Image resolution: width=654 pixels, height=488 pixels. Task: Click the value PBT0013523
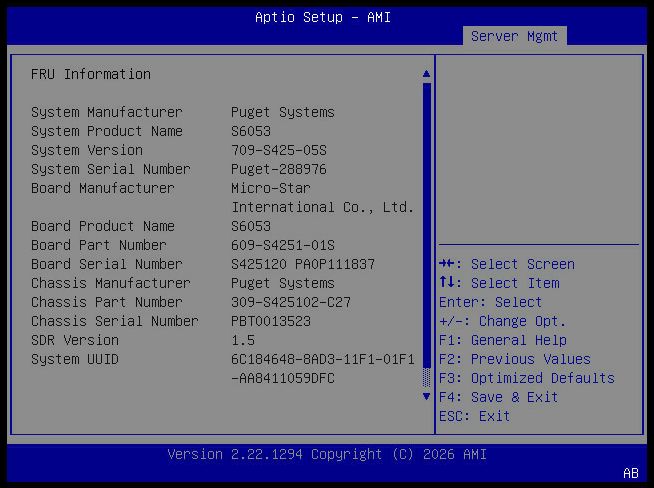(x=271, y=321)
